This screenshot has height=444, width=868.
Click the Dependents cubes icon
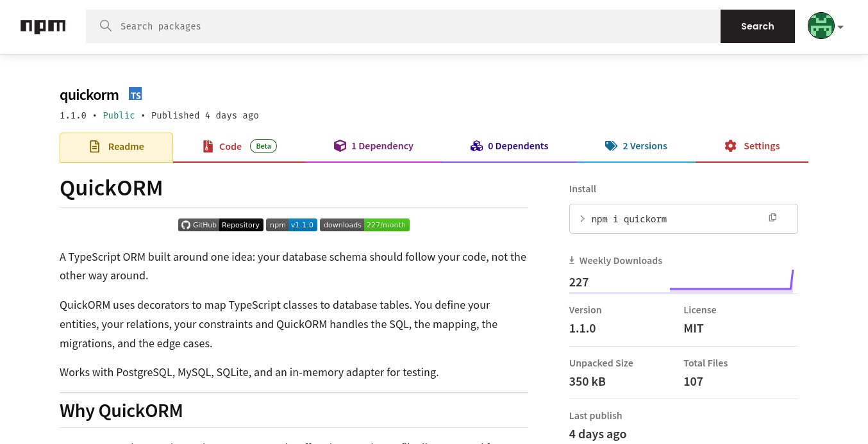[x=476, y=146]
